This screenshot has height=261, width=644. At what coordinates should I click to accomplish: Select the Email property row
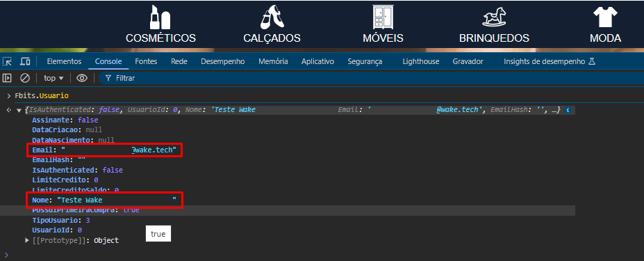[104, 150]
